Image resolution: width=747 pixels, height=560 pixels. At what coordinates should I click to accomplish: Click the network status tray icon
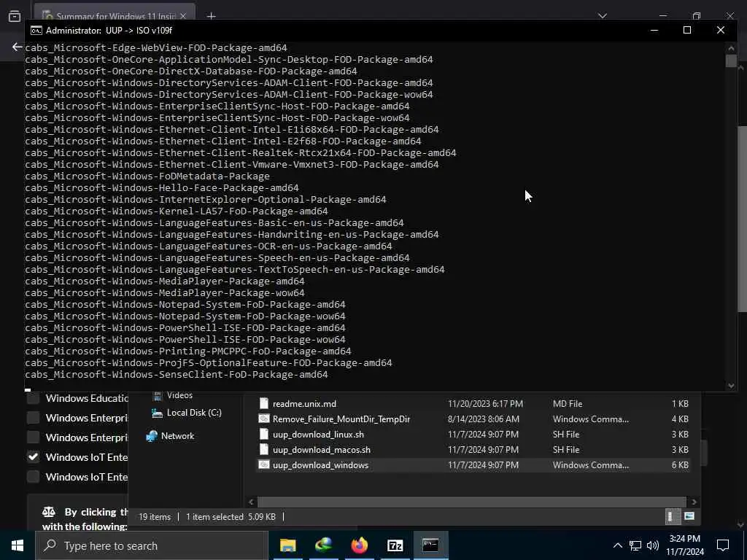click(635, 545)
